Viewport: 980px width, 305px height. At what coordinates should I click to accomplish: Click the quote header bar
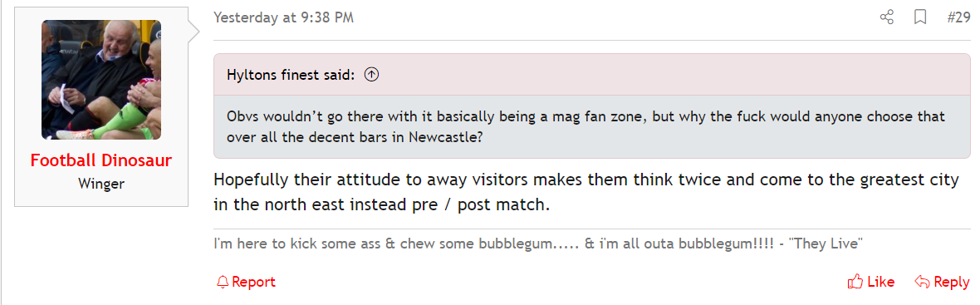pos(592,75)
